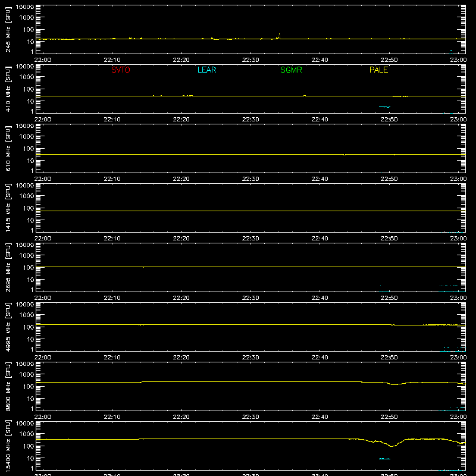Viewport: 476px width, 476px height.
Task: Click the yellow PALE station label
Action: point(378,70)
